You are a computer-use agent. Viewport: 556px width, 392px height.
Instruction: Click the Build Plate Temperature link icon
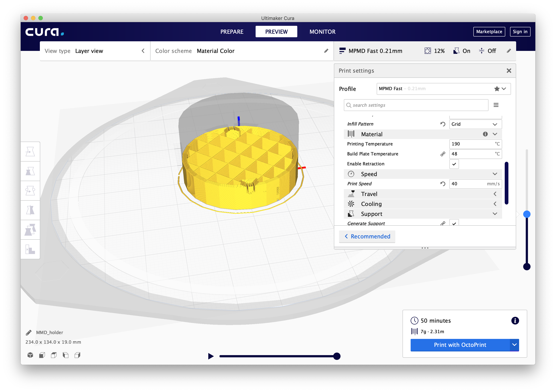pyautogui.click(x=443, y=154)
